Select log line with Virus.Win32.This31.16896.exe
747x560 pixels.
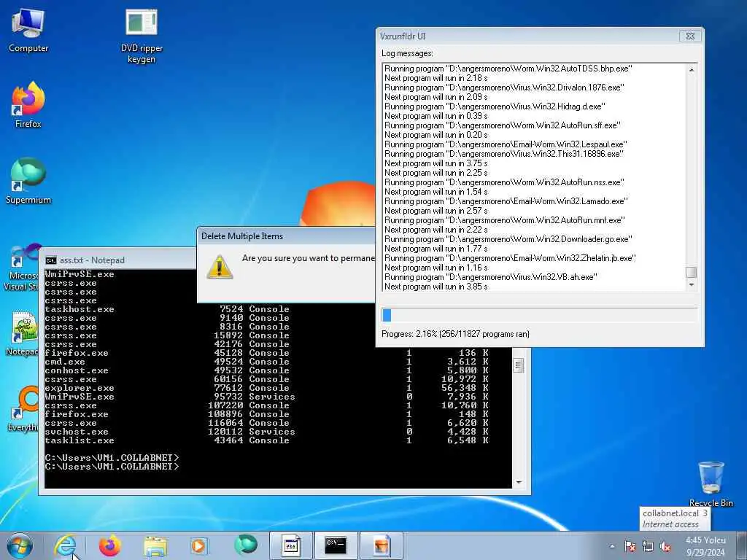click(504, 154)
